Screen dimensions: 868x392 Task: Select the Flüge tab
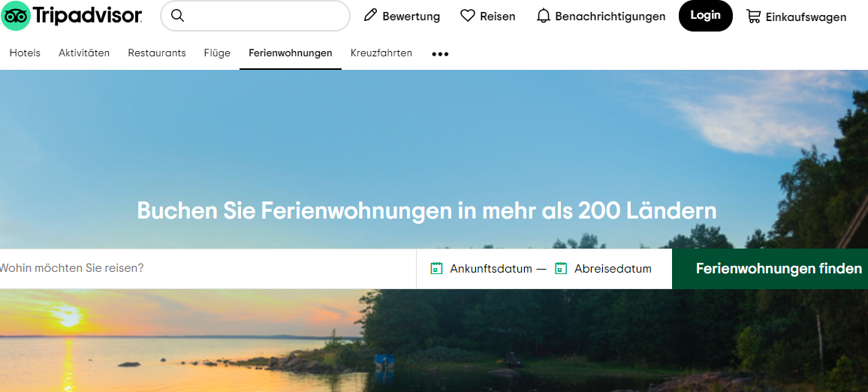pyautogui.click(x=217, y=53)
